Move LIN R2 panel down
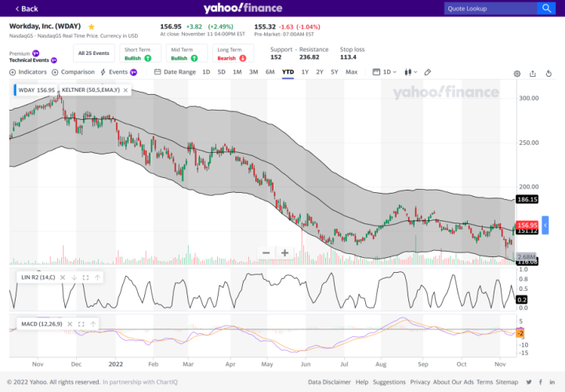This screenshot has height=392, width=565. click(74, 278)
